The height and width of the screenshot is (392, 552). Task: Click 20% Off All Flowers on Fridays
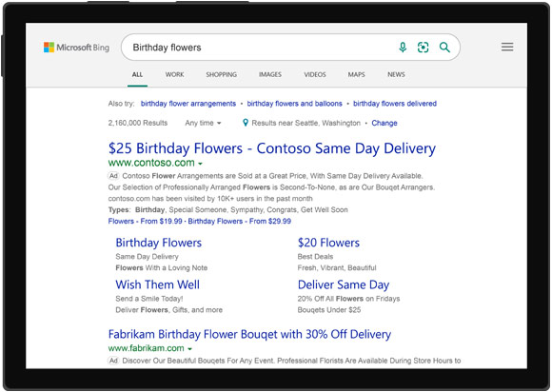click(x=349, y=299)
